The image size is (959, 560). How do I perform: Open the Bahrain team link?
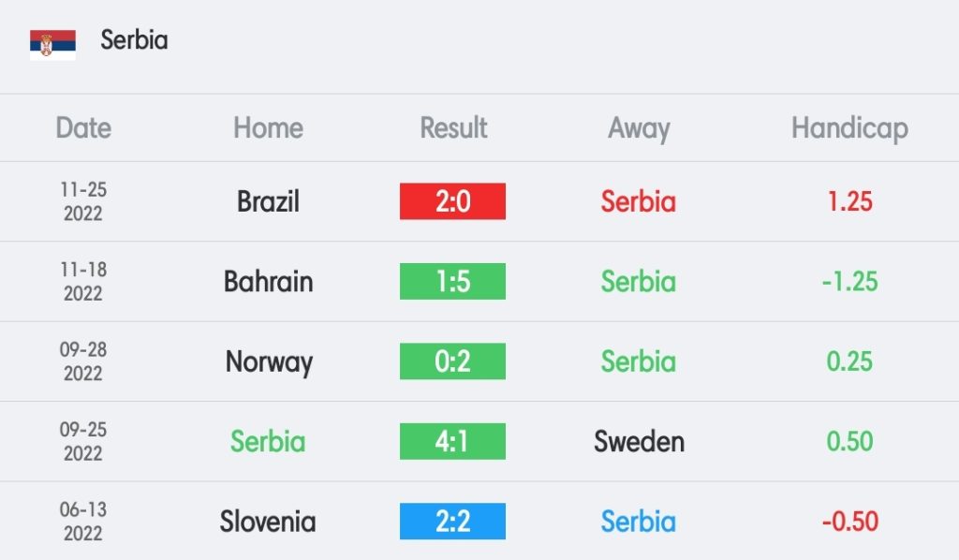(268, 281)
